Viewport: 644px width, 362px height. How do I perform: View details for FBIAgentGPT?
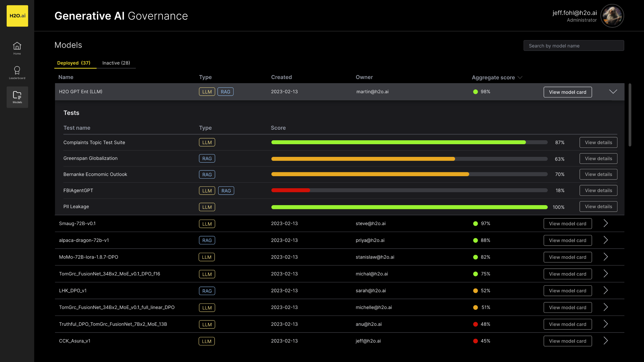click(x=598, y=190)
